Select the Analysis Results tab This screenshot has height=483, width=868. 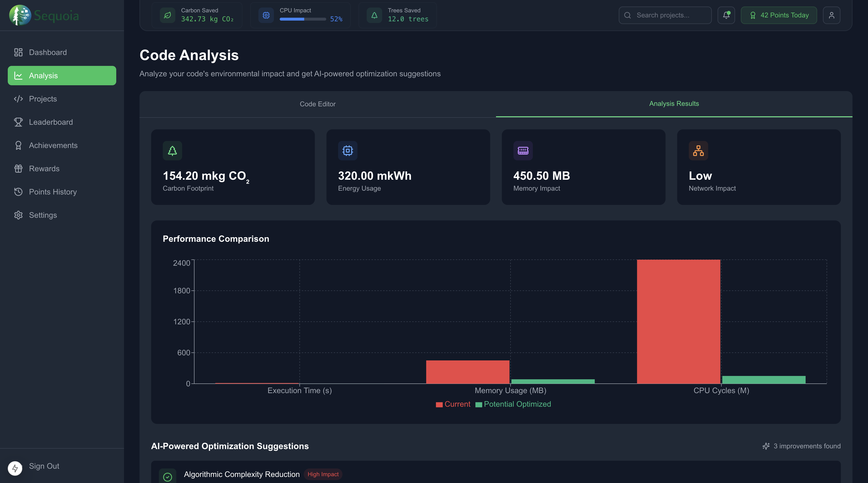point(674,104)
